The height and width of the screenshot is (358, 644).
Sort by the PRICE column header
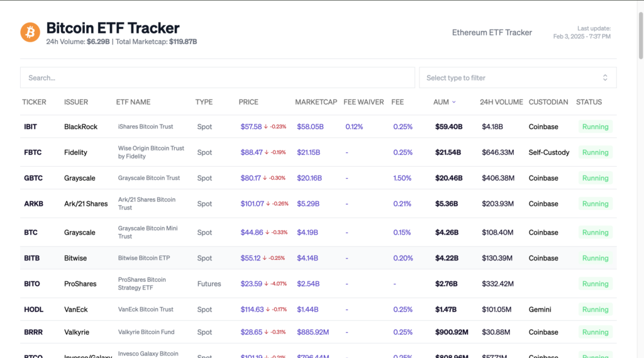point(248,102)
